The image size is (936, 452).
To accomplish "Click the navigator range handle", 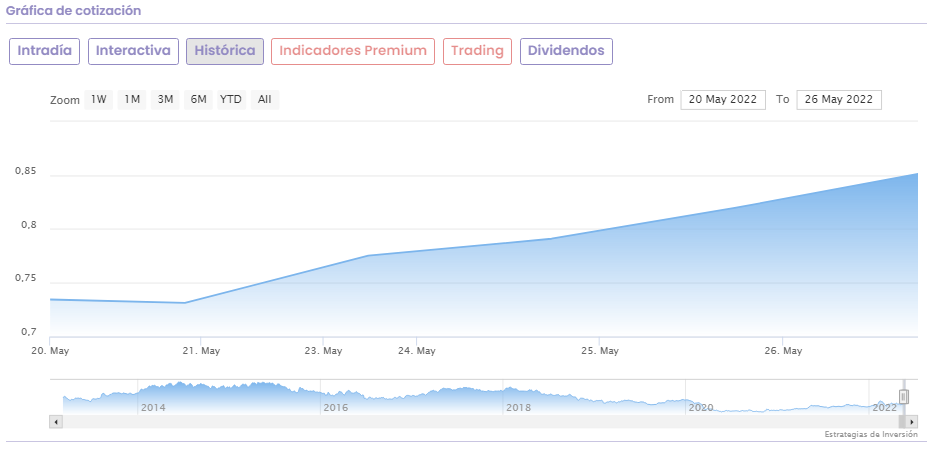I will [903, 396].
